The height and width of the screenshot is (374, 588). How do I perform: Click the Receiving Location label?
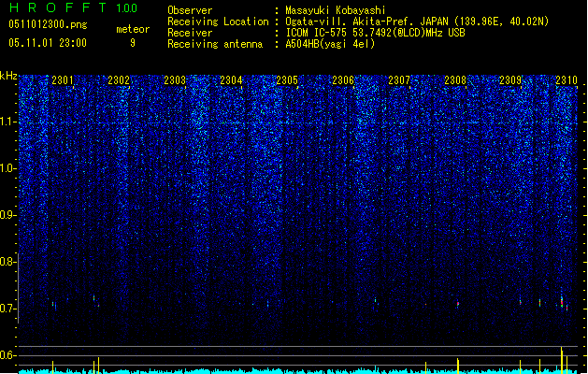click(218, 22)
